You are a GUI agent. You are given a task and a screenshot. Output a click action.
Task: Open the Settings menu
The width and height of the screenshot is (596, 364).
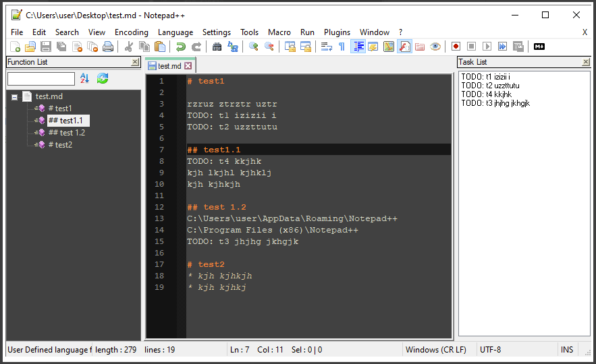[217, 32]
